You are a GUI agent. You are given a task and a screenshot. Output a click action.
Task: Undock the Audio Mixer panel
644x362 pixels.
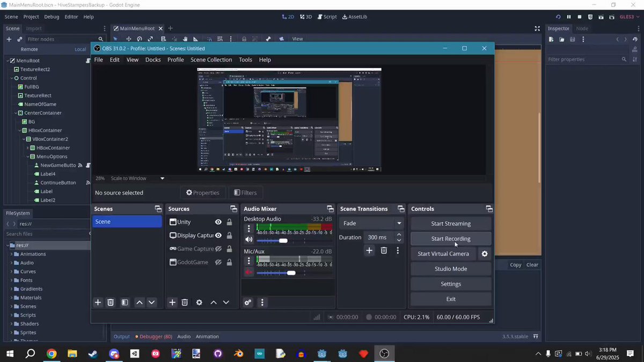(330, 209)
